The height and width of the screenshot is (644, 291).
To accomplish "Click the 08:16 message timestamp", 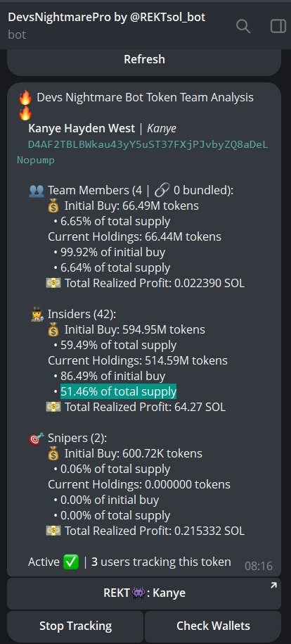I will (259, 566).
